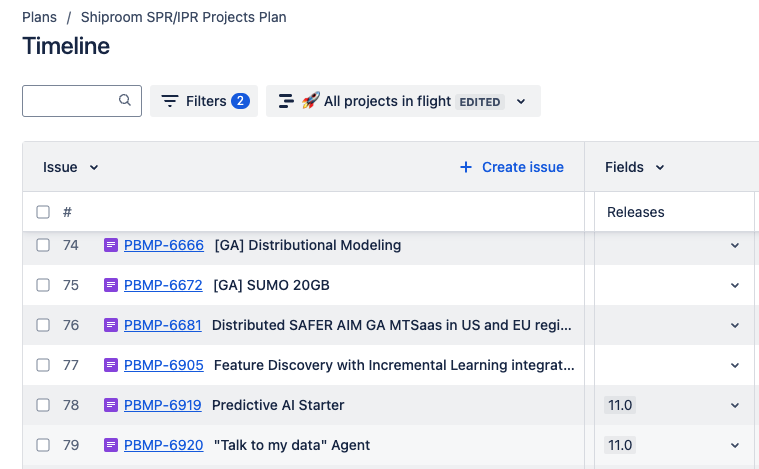The width and height of the screenshot is (759, 469).
Task: Tick the checkbox for row 77
Action: pos(43,365)
